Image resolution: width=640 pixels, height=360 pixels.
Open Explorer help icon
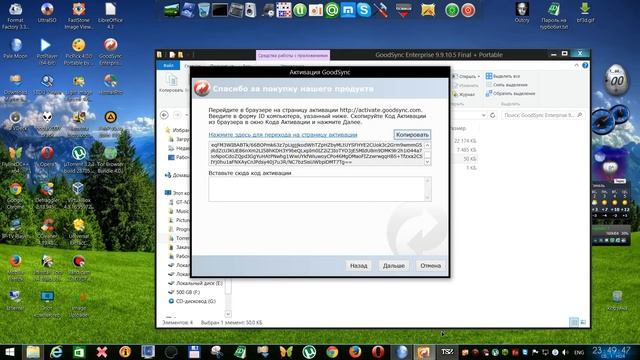(585, 65)
